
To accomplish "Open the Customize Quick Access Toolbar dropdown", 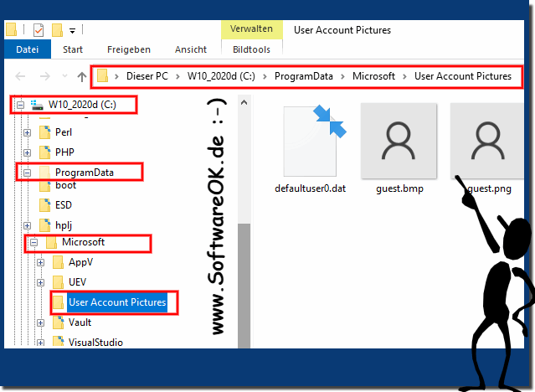I will [x=72, y=31].
